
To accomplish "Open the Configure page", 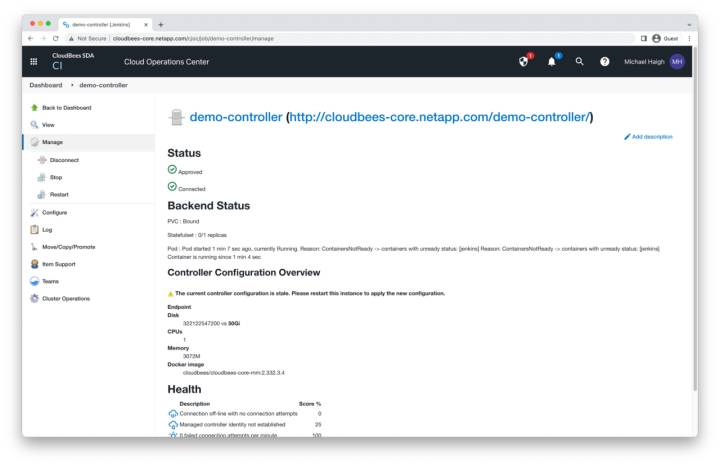I will pyautogui.click(x=55, y=212).
